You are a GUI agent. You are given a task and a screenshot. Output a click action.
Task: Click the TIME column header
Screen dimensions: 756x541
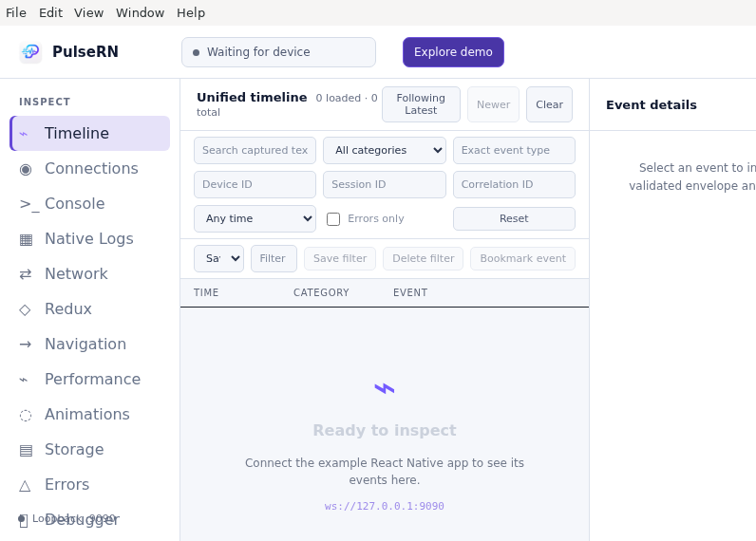pos(206,293)
